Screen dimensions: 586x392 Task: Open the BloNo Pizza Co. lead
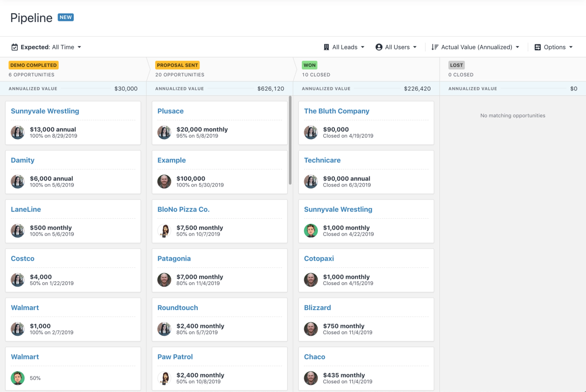pyautogui.click(x=183, y=209)
